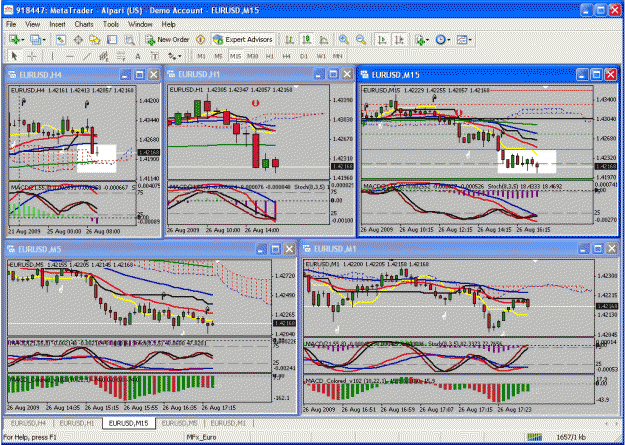Click the MetaTrader application icon in the main title bar
This screenshot has height=445, width=625.
pos(8,10)
